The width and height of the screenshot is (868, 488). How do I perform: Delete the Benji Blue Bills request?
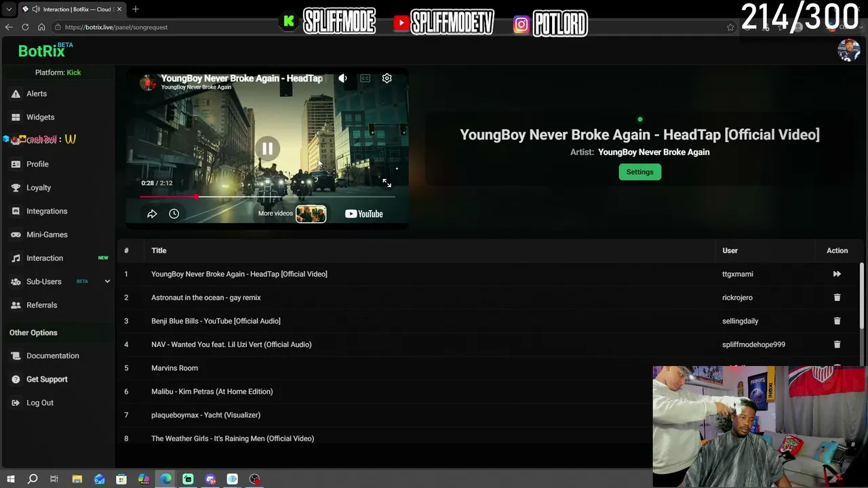pyautogui.click(x=837, y=321)
